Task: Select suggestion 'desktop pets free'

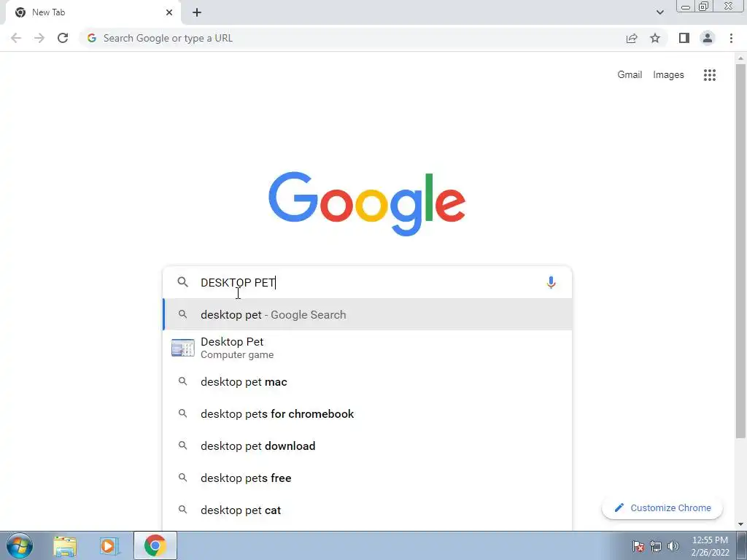Action: point(368,478)
